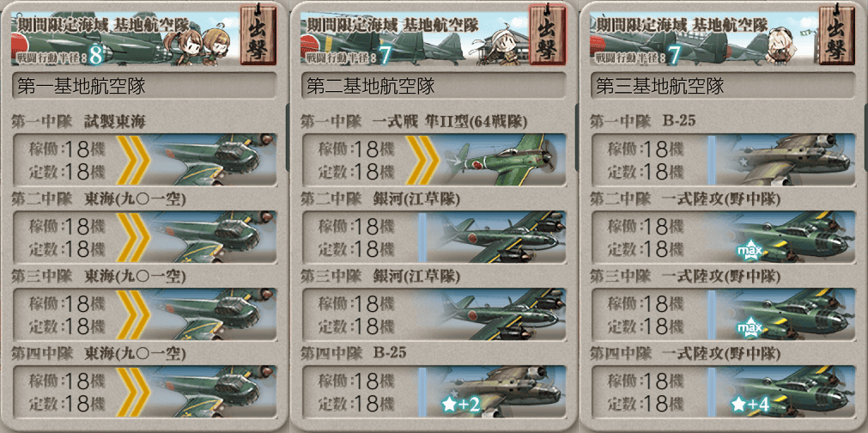Click the B-25 plane in third air base
Image resolution: width=868 pixels, height=433 pixels.
[722, 160]
